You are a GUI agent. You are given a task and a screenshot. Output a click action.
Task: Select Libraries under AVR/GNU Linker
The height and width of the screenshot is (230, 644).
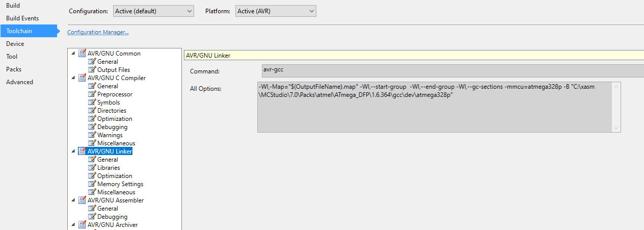[109, 168]
